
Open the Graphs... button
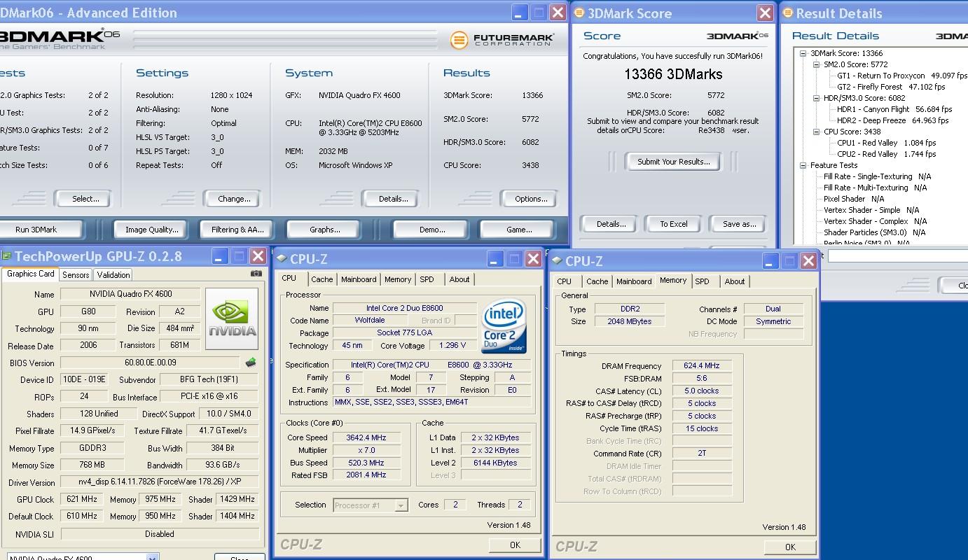324,230
